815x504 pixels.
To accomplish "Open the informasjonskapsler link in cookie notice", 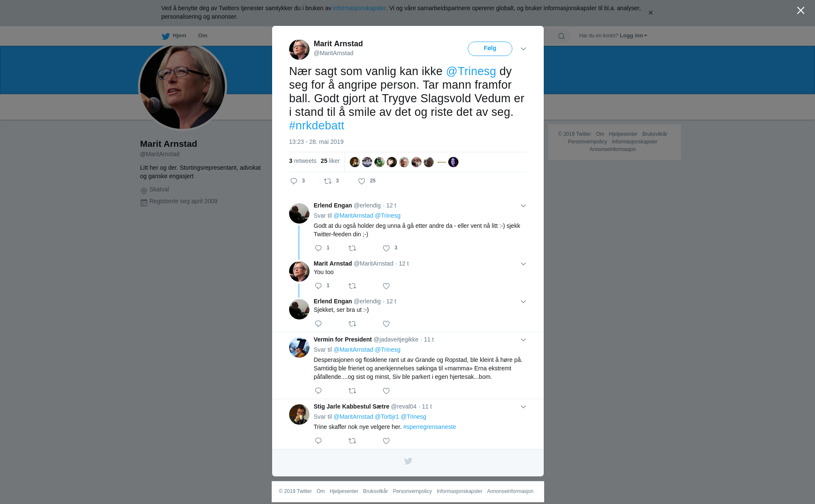I will pyautogui.click(x=359, y=8).
